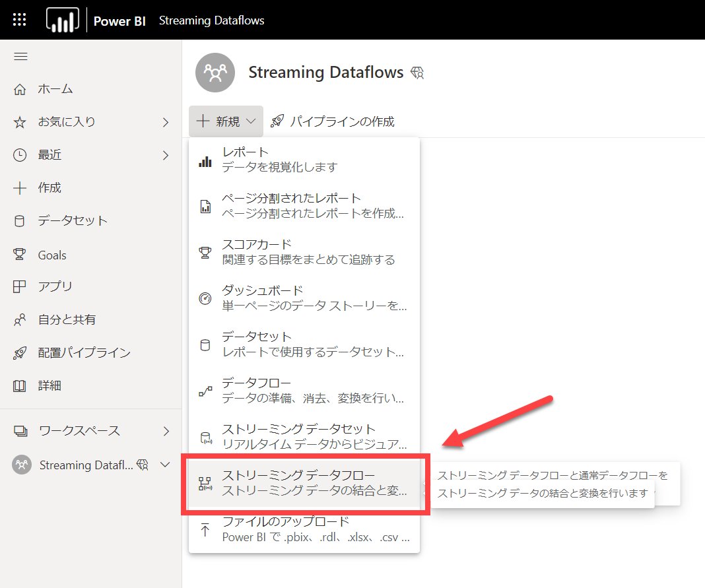This screenshot has height=588, width=705.
Task: Click the bar chart icon beside レポート
Action: (205, 162)
